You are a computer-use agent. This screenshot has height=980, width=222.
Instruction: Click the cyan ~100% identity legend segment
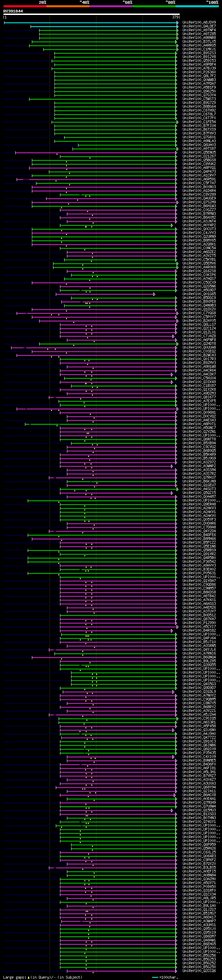(x=197, y=6)
